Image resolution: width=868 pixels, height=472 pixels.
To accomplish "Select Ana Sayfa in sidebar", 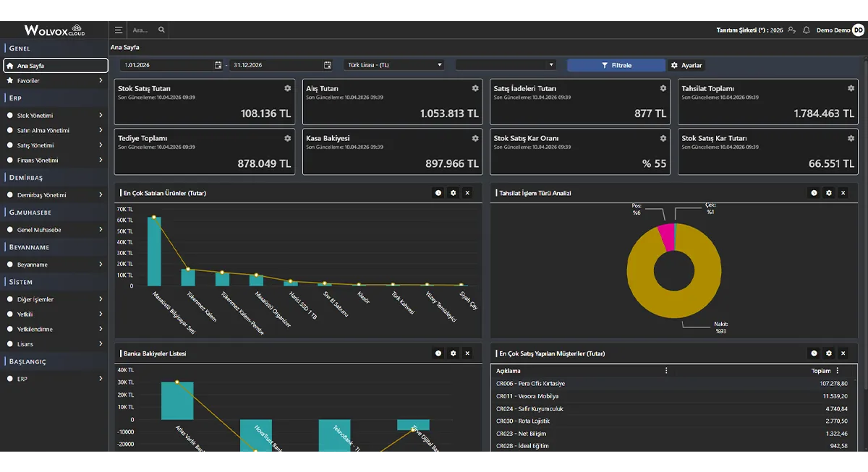I will pos(55,66).
